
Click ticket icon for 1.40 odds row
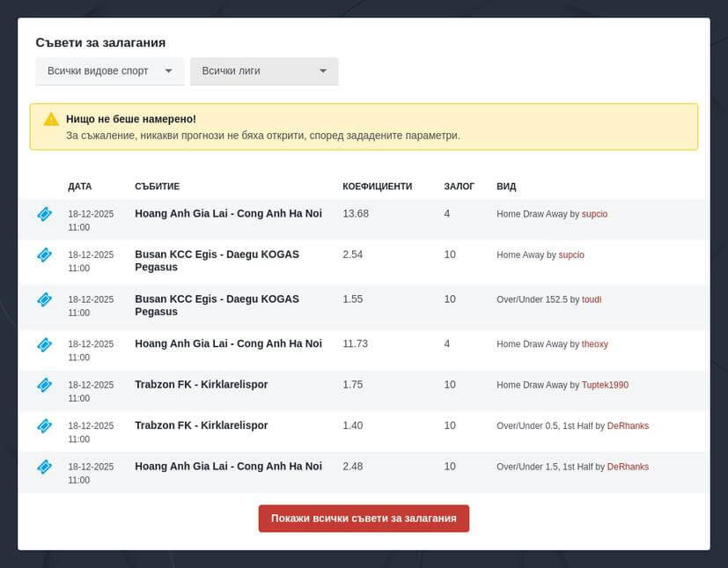(x=44, y=426)
